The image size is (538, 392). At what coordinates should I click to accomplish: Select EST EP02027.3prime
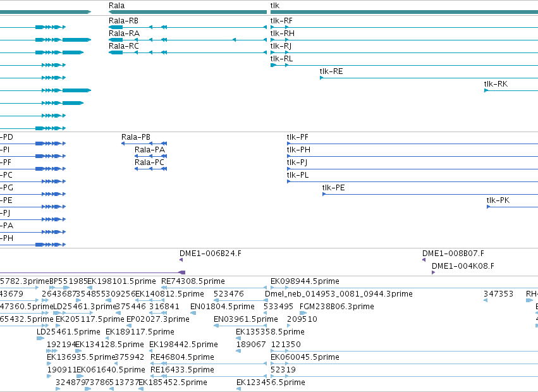pos(158,319)
